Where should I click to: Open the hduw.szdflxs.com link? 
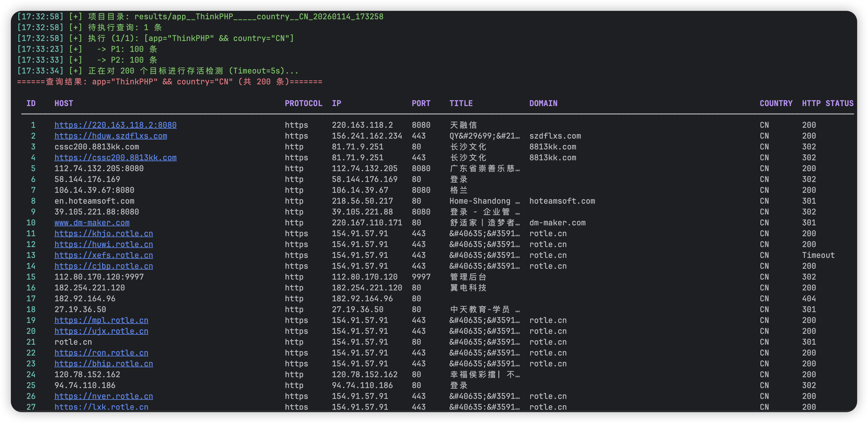(x=111, y=136)
